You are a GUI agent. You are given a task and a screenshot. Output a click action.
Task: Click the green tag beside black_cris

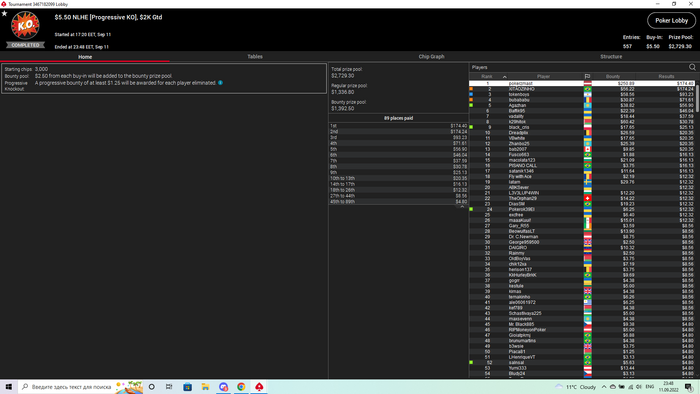pos(471,127)
